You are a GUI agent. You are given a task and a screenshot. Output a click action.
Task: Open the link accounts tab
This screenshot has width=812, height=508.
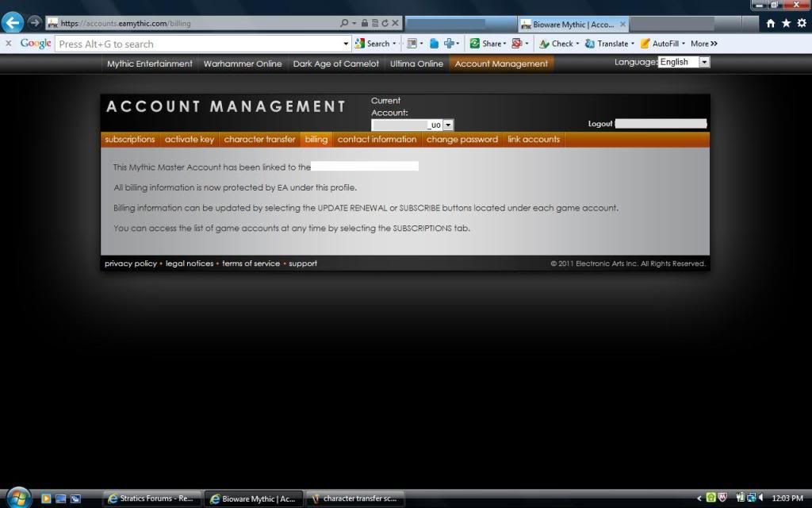tap(534, 140)
